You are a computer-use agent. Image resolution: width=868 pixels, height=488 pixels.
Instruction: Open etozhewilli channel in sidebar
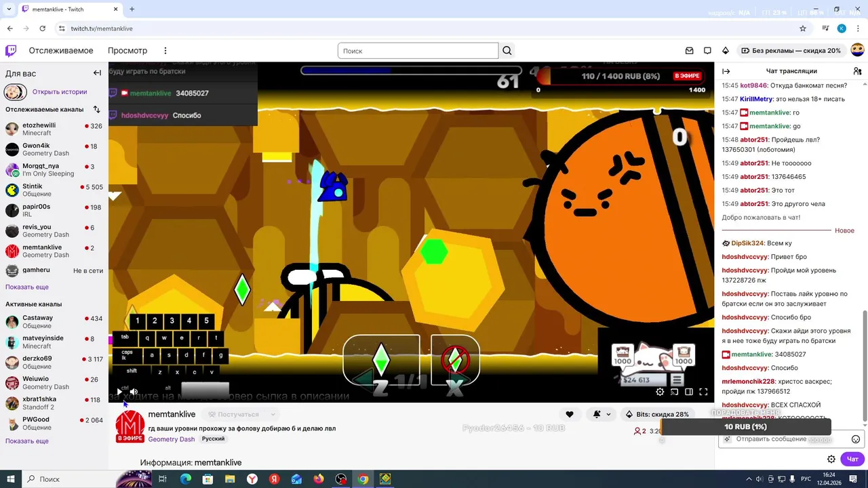click(54, 129)
